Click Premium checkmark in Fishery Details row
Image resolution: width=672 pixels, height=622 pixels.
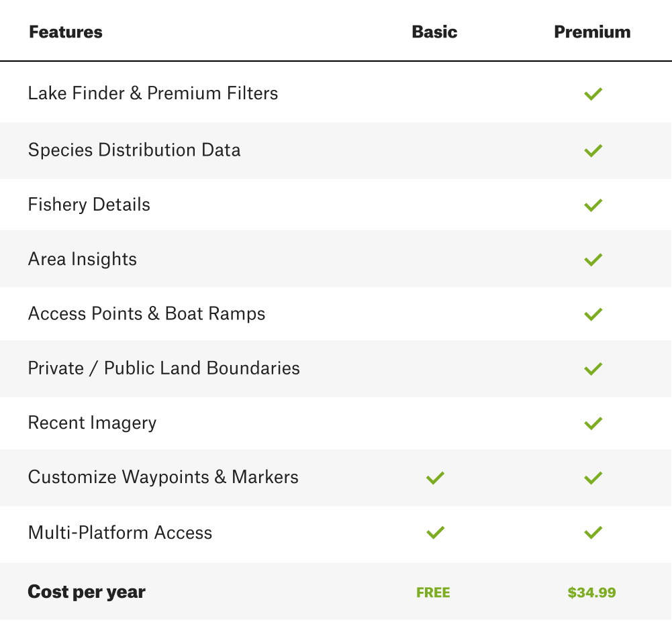tap(593, 205)
